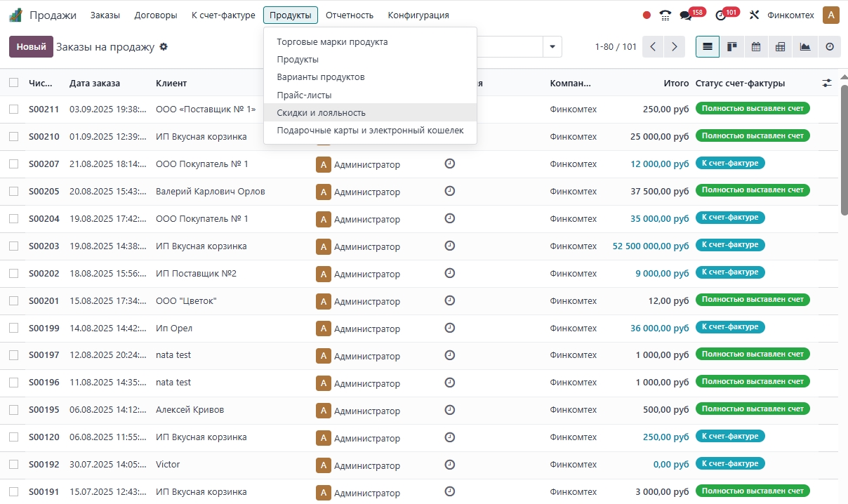Open the chat messages icon with 158 badge
848x504 pixels.
pyautogui.click(x=685, y=15)
